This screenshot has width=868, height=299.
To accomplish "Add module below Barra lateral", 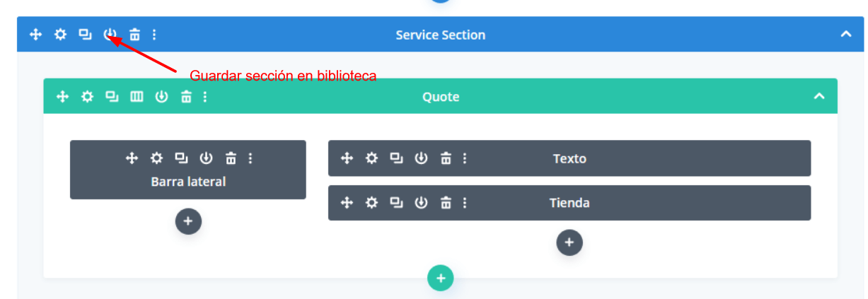I will (188, 221).
